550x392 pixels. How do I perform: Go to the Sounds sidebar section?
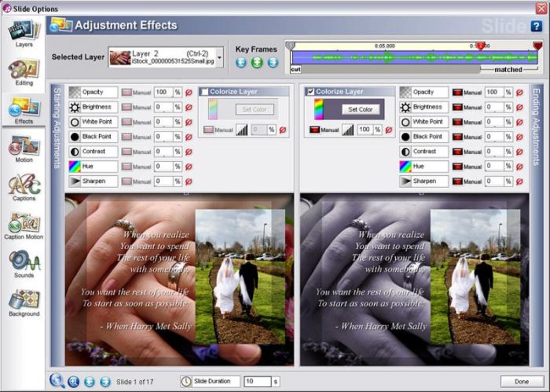[x=24, y=264]
